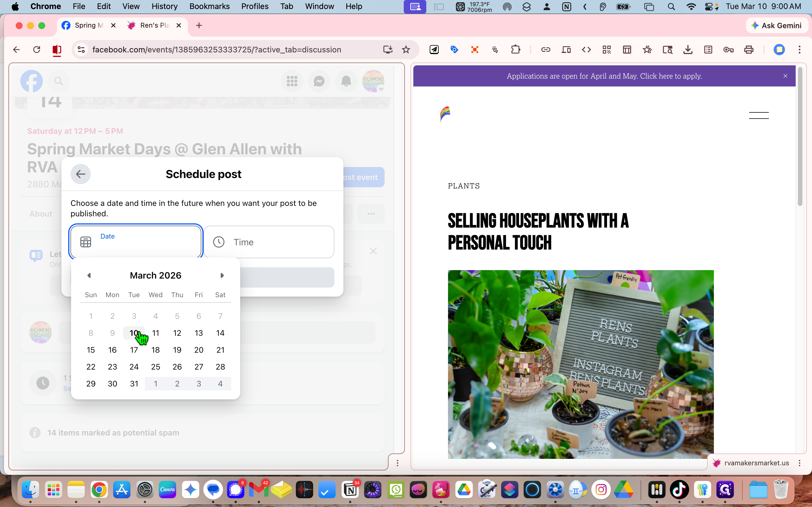Viewport: 812px width, 507px height.
Task: Select March 14 in the calendar
Action: coord(220,333)
